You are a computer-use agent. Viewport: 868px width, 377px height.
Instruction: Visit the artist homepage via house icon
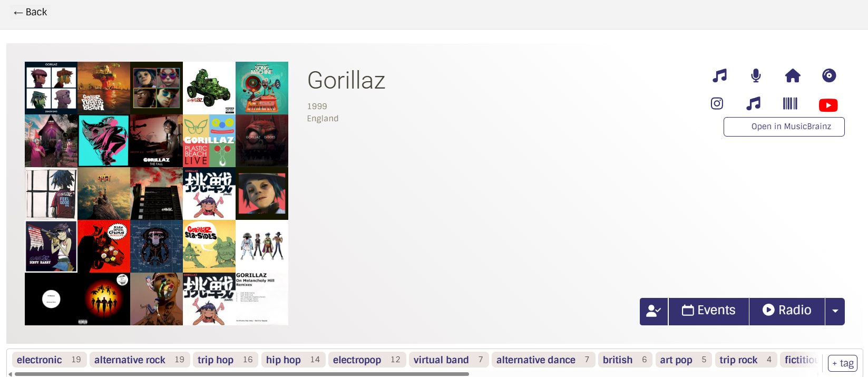pos(792,76)
